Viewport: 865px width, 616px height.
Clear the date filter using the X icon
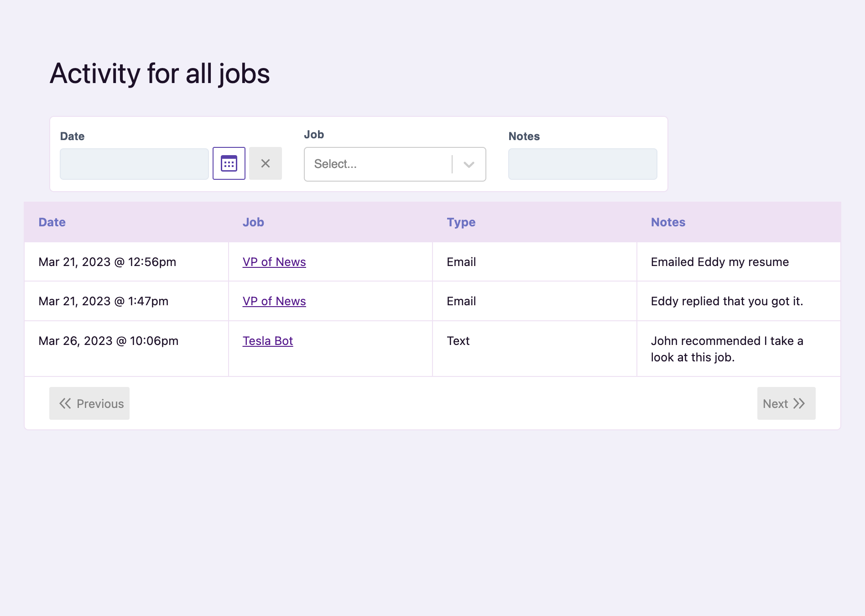[x=265, y=163]
